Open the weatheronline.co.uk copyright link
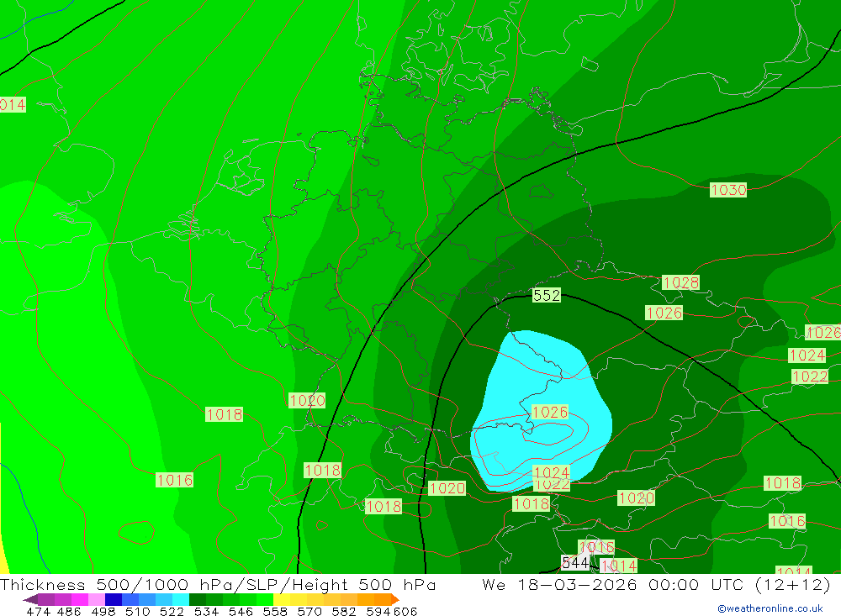841x616 pixels. click(770, 608)
